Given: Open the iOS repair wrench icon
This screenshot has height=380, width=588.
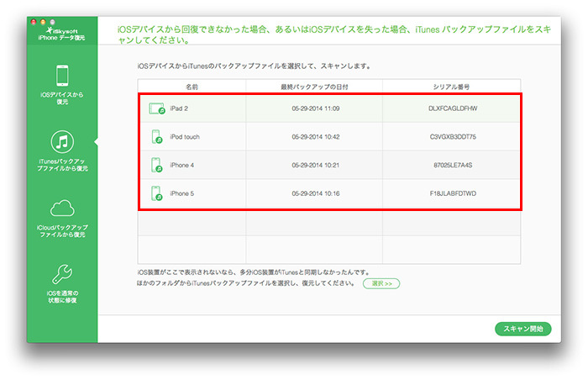Looking at the screenshot, I should 62,274.
